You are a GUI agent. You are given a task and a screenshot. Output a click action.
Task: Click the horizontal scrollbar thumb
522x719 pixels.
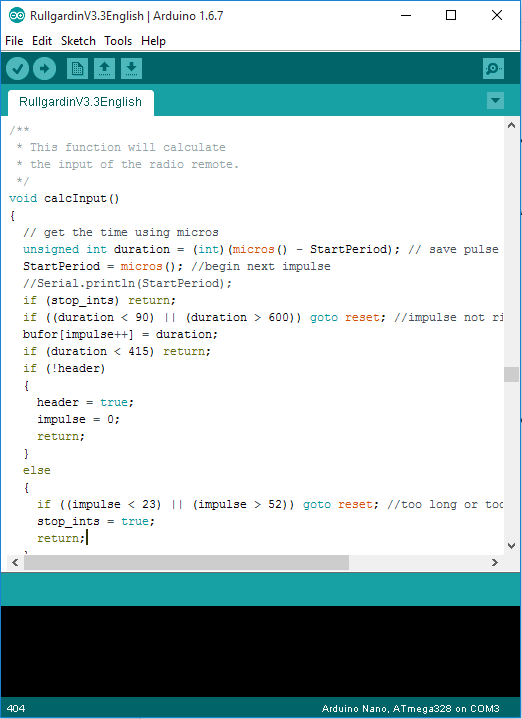click(x=186, y=562)
